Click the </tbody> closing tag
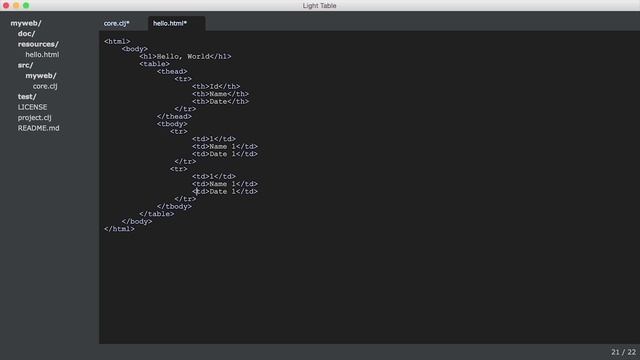The width and height of the screenshot is (640, 360). tap(174, 207)
